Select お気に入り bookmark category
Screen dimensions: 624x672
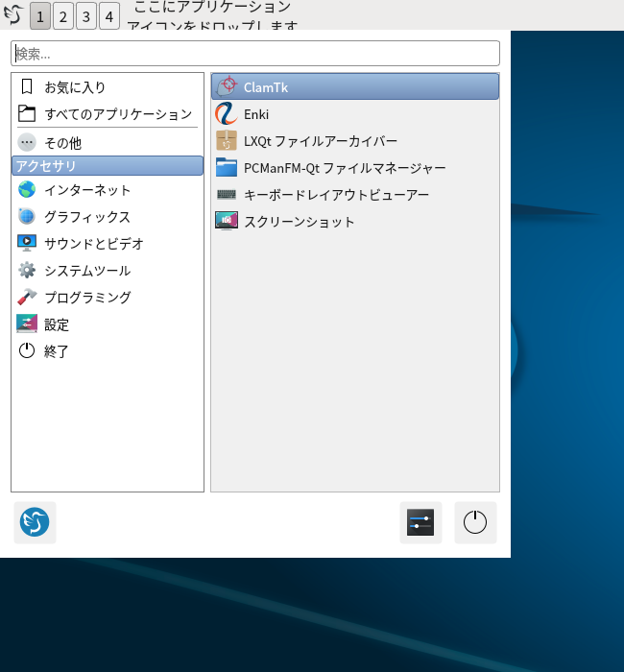[108, 87]
